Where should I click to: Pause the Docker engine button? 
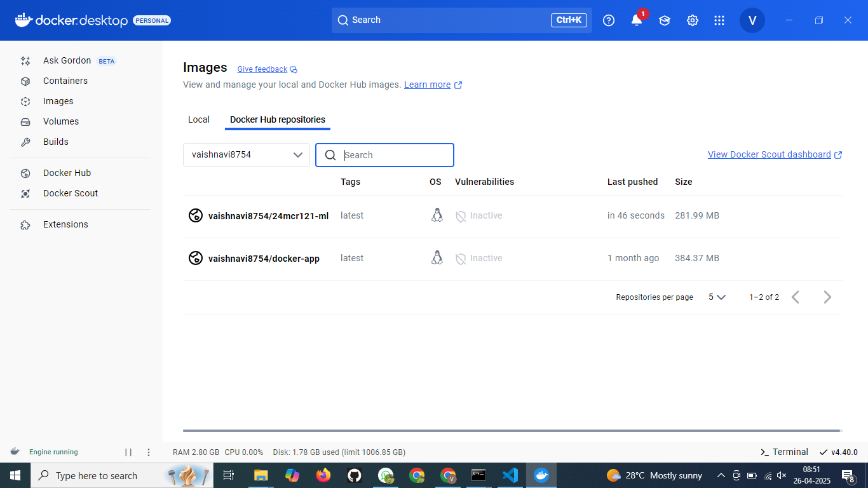click(128, 452)
